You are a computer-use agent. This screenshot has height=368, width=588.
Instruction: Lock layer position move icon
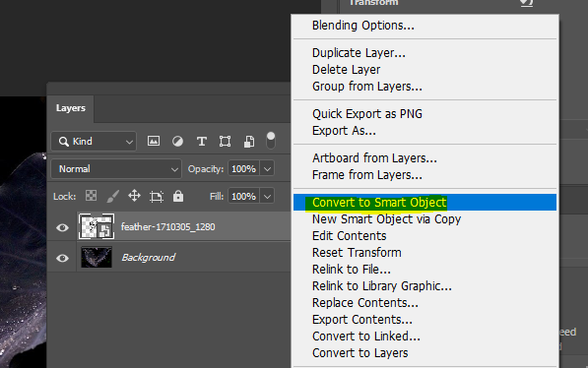pyautogui.click(x=134, y=196)
